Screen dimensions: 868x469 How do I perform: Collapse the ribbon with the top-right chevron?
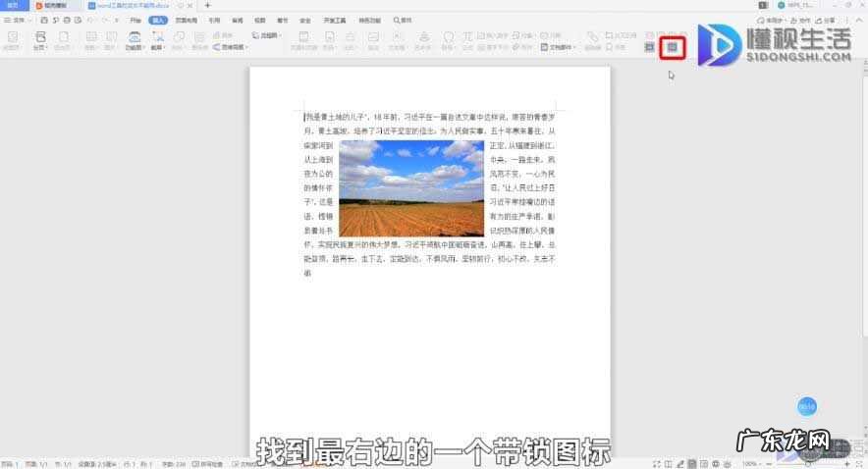click(x=860, y=20)
